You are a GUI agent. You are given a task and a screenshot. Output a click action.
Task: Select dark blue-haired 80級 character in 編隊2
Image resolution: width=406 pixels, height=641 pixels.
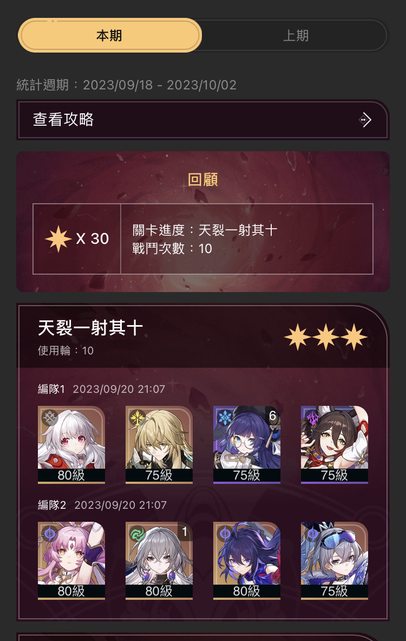[x=247, y=560]
